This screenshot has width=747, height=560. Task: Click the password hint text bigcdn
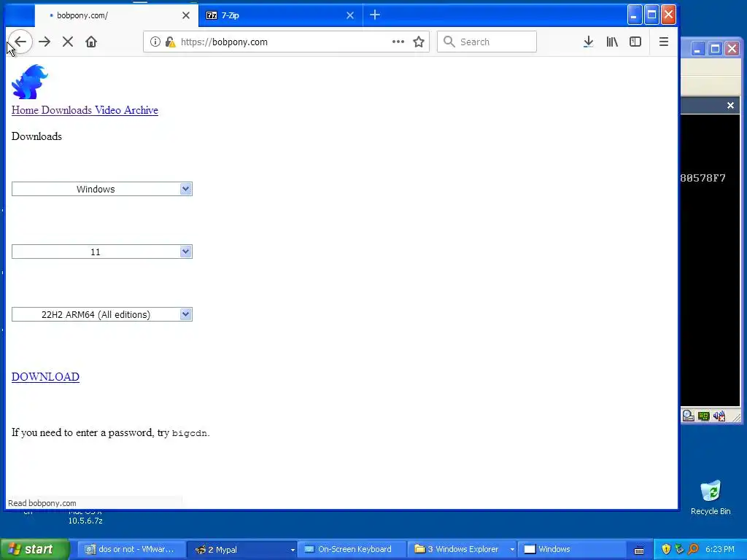(x=189, y=433)
